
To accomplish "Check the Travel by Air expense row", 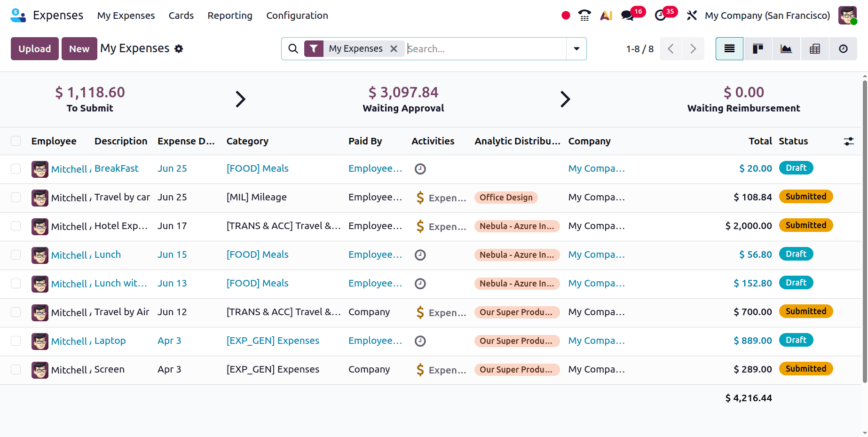I will [x=16, y=312].
